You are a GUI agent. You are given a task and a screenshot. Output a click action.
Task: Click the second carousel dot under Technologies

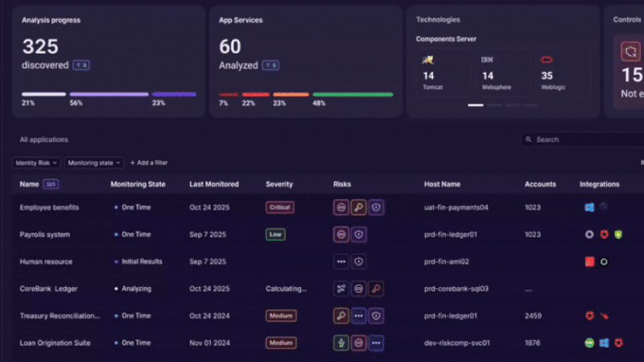pos(493,105)
